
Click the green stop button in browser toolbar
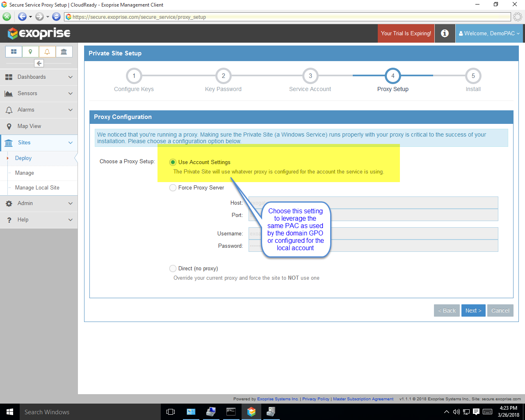(7, 17)
